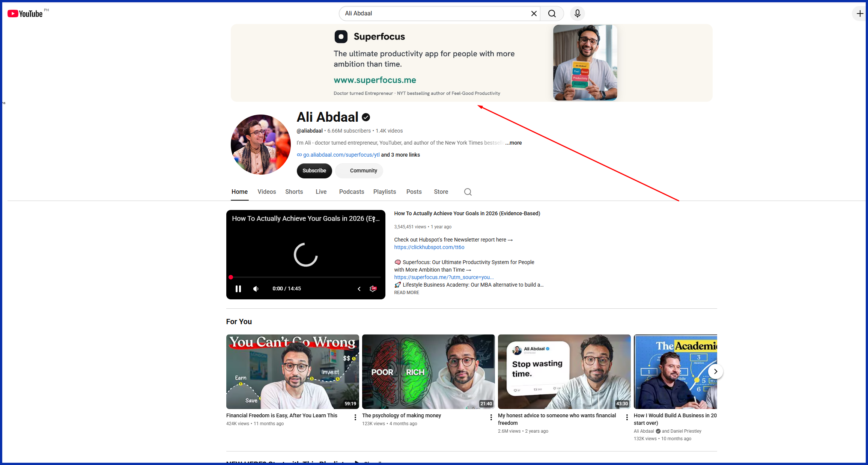Viewport: 868px width, 465px height.
Task: Expand channel description with ...more
Action: pos(513,143)
